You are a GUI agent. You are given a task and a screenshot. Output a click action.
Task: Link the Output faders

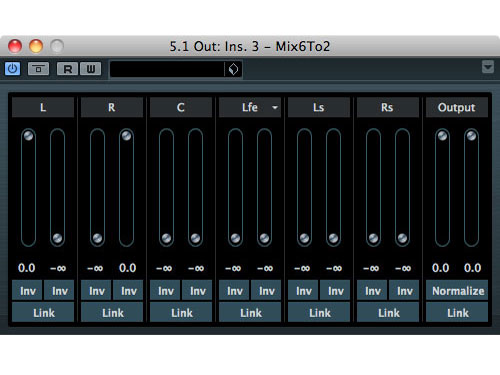(x=457, y=312)
